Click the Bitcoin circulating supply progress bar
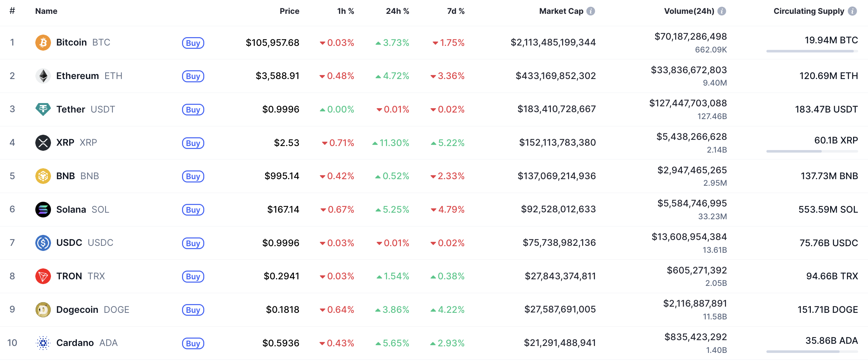 (812, 51)
